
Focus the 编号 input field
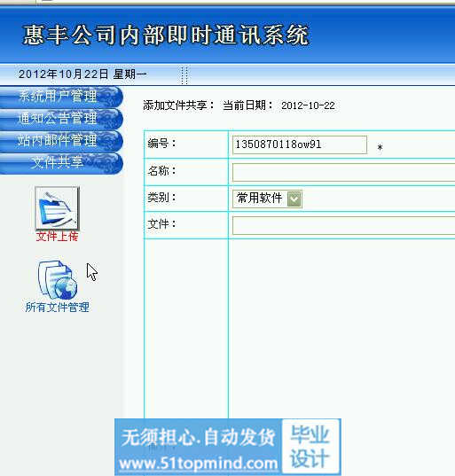point(300,144)
